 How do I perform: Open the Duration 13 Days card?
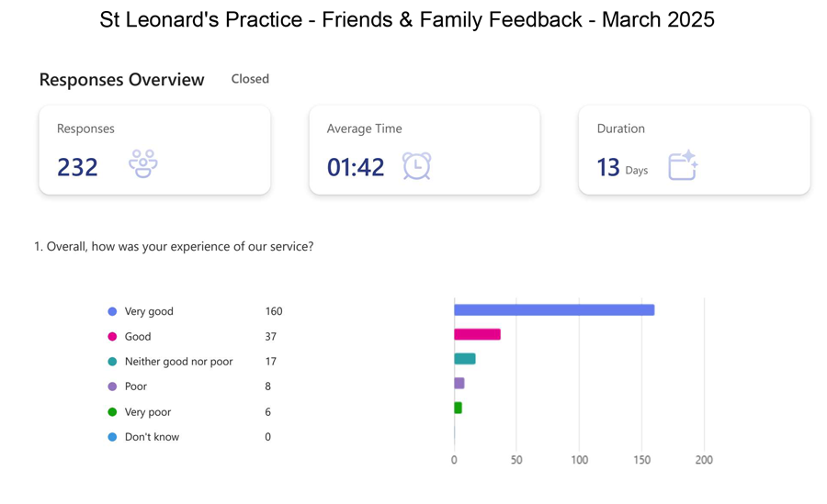point(694,150)
